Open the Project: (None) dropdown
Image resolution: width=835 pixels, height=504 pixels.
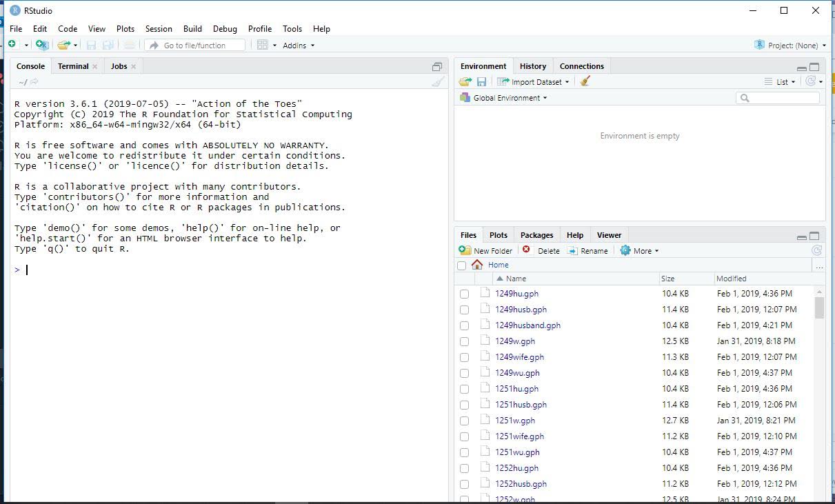tap(790, 45)
